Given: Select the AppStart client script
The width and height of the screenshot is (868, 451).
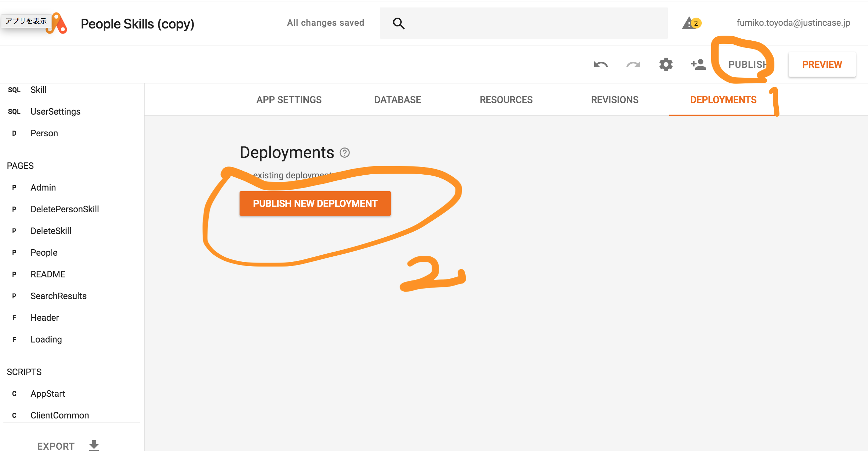Looking at the screenshot, I should point(48,394).
